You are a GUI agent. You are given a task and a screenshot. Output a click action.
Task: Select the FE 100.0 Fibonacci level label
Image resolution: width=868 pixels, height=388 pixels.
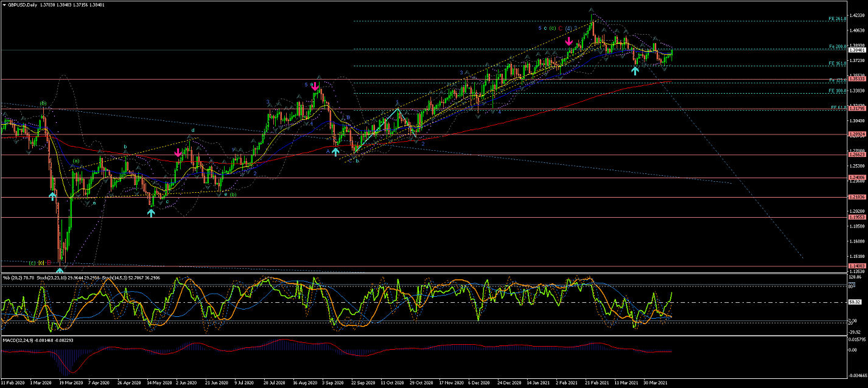tap(837, 91)
